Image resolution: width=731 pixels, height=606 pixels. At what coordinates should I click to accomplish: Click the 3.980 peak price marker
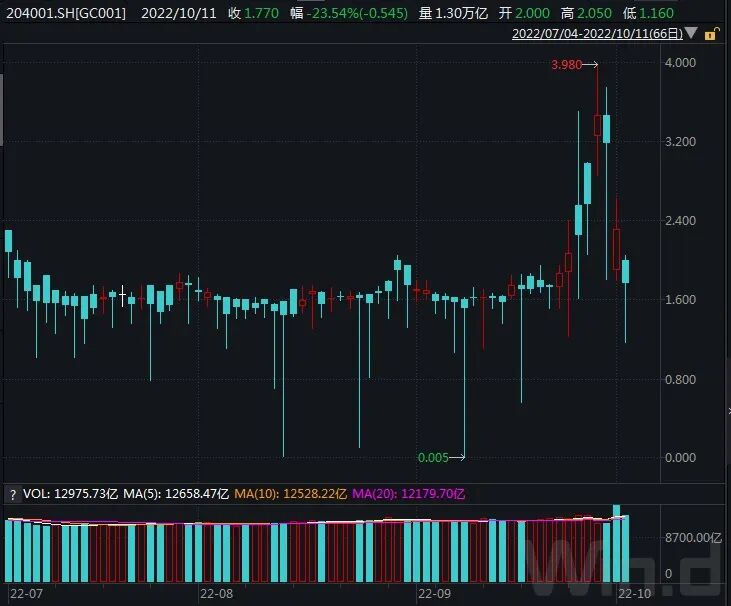click(x=566, y=65)
